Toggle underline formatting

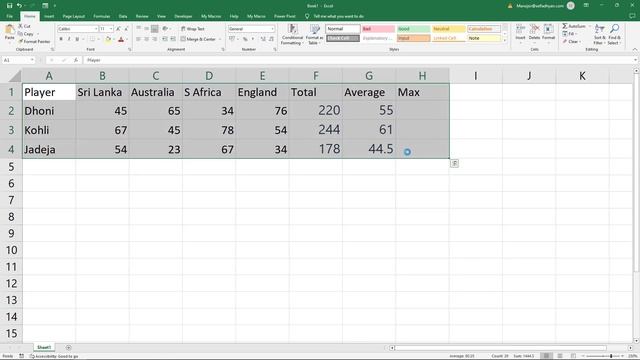76,39
